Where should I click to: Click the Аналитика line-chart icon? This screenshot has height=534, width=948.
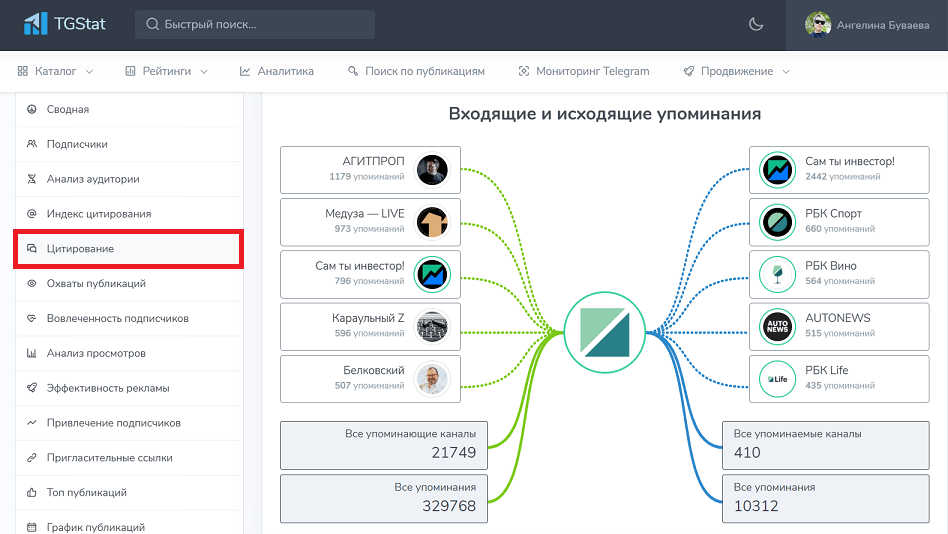pos(245,71)
